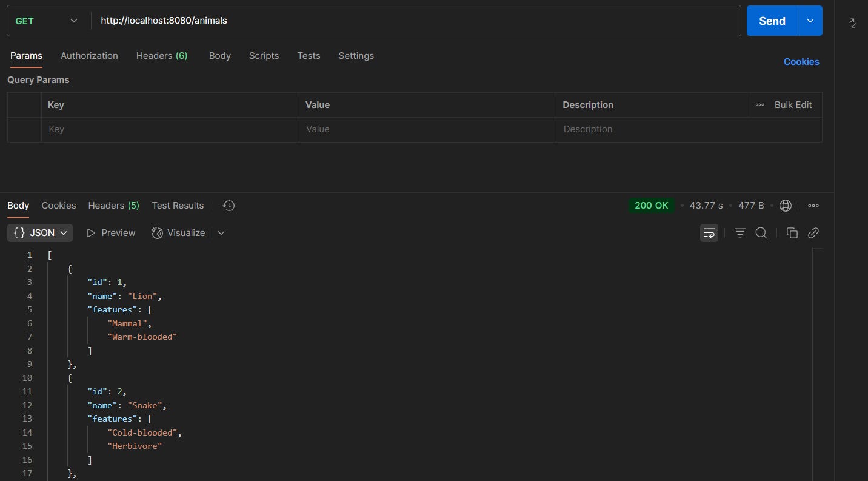Switch to the request Body tab
Viewport: 868px width, 481px height.
(220, 56)
